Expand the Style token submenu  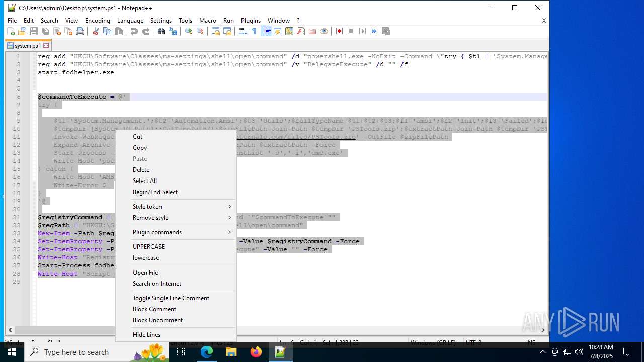(x=176, y=207)
